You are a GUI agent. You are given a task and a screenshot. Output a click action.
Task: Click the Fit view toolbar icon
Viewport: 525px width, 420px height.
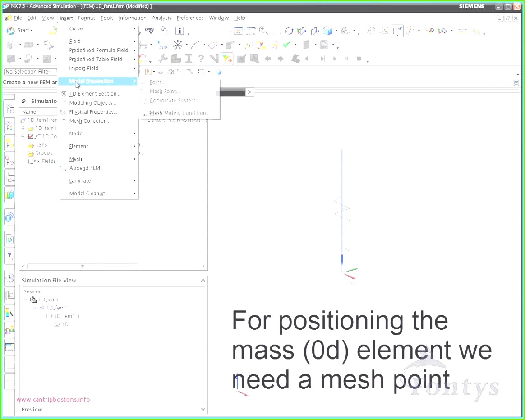coord(238,31)
